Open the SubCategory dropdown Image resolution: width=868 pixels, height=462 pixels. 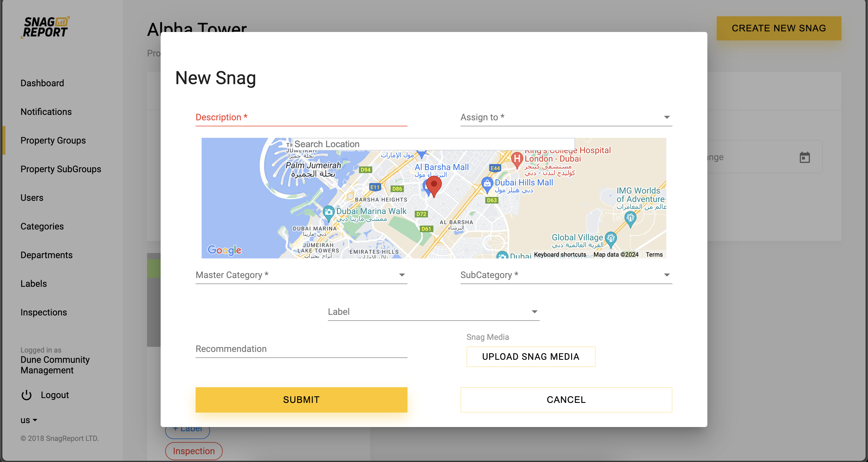pyautogui.click(x=566, y=275)
